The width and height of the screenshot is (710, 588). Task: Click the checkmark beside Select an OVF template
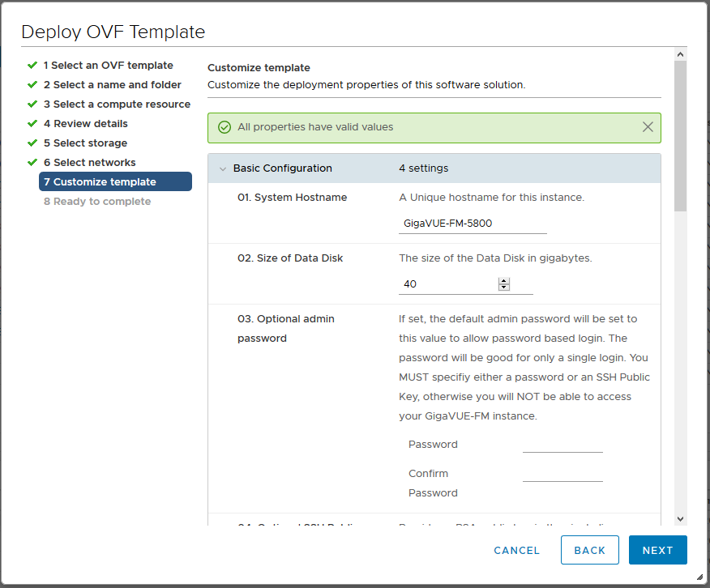(x=32, y=66)
